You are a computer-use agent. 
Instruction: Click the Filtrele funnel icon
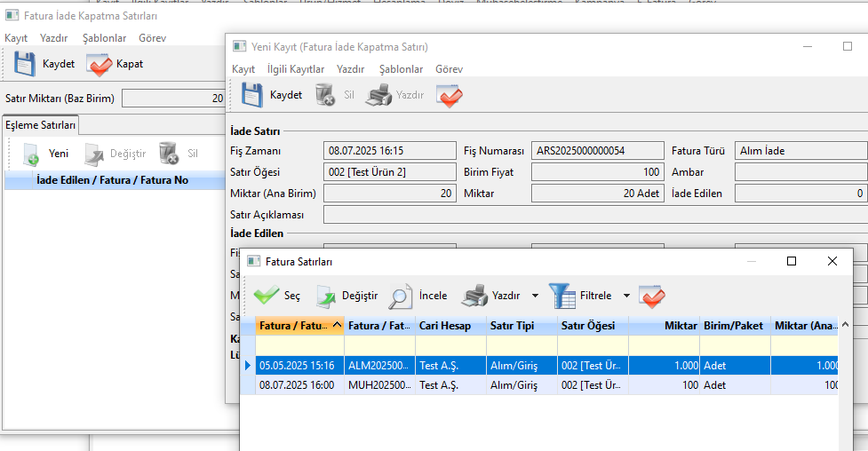tap(561, 296)
